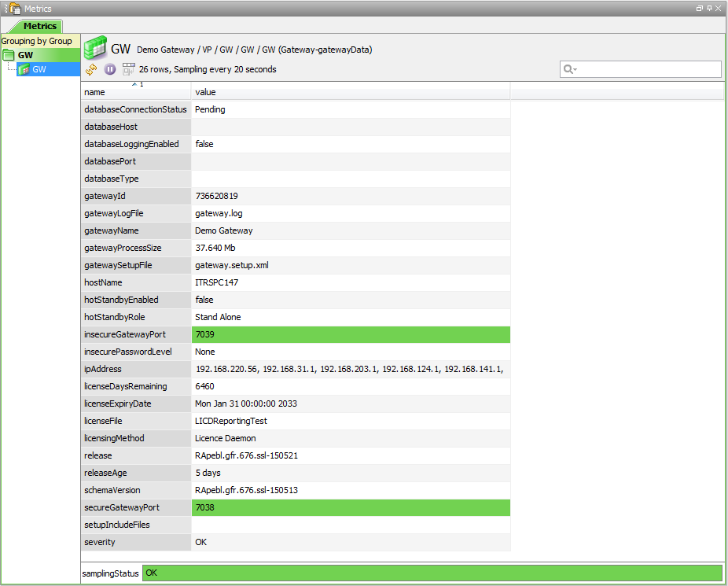Select the licenseExpiryDate value cell

tap(351, 404)
